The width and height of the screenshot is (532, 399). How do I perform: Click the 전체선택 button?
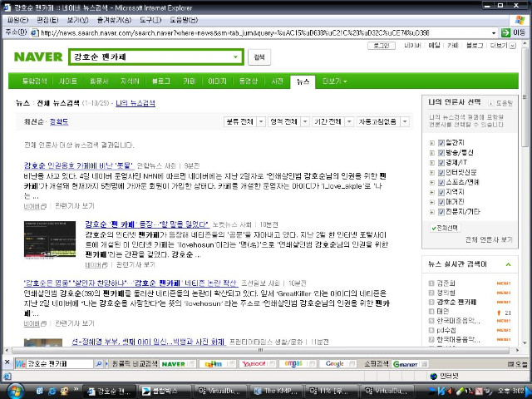click(x=445, y=228)
